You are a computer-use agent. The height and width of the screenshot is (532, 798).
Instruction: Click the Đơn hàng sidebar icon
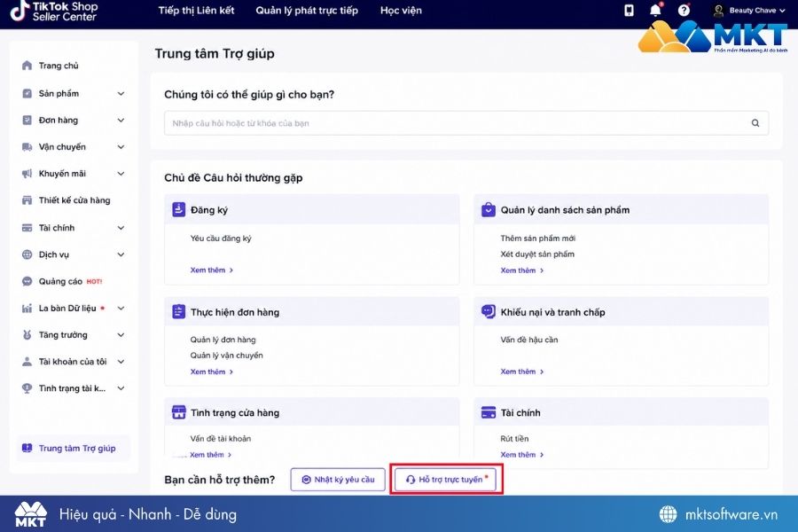coord(27,121)
